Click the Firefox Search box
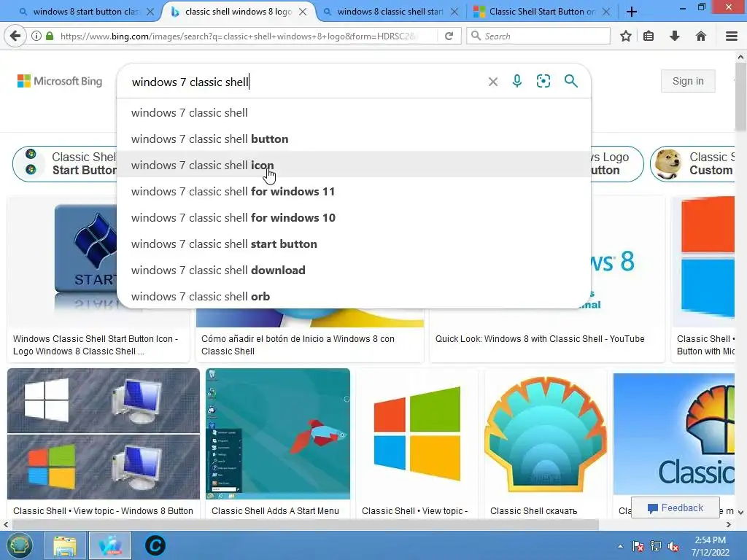 click(x=538, y=36)
